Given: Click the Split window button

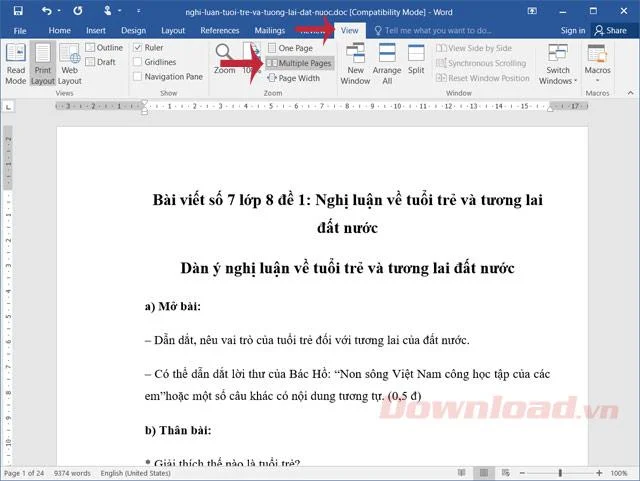Looking at the screenshot, I should (416, 60).
